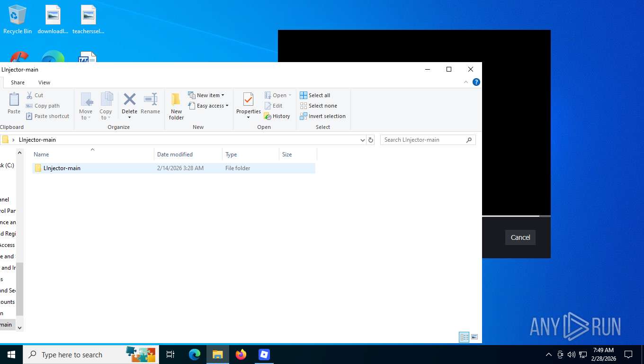Open Explorer Help question mark icon
The image size is (644, 364).
pyautogui.click(x=476, y=82)
